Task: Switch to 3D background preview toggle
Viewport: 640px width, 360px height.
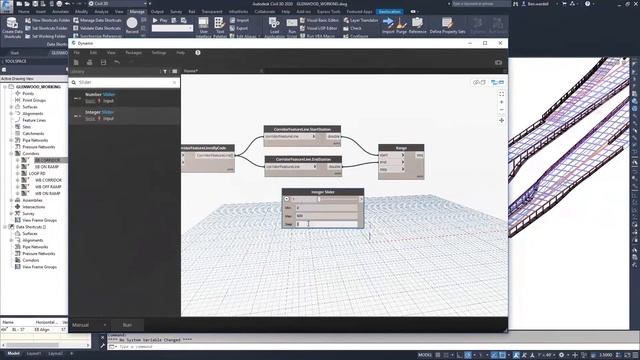Action: pos(479,82)
